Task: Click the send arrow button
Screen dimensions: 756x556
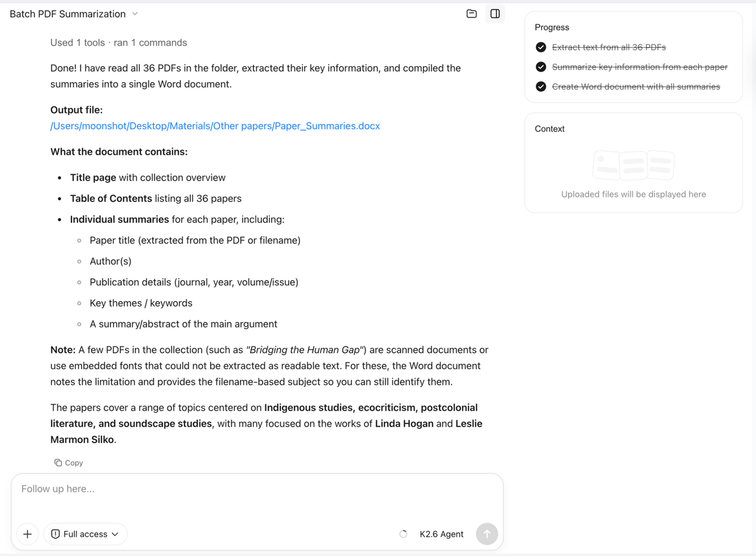Action: pyautogui.click(x=487, y=534)
